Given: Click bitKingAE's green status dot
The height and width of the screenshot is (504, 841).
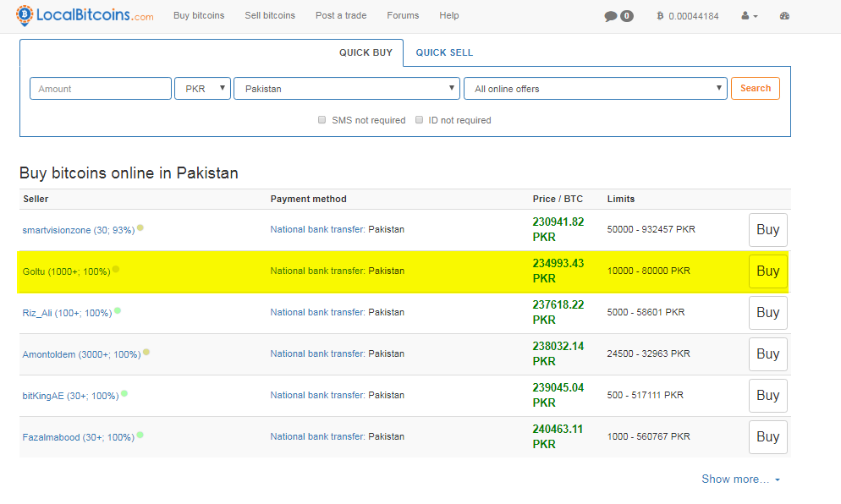Looking at the screenshot, I should pyautogui.click(x=124, y=393).
